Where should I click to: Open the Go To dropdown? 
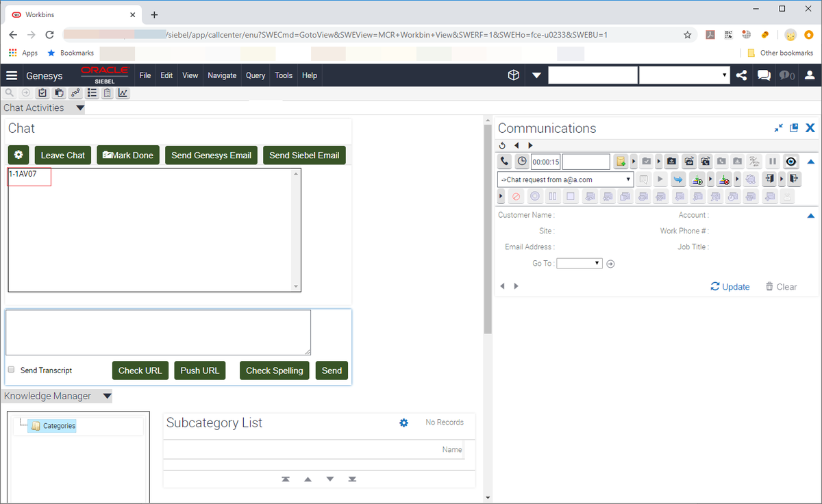coord(580,263)
